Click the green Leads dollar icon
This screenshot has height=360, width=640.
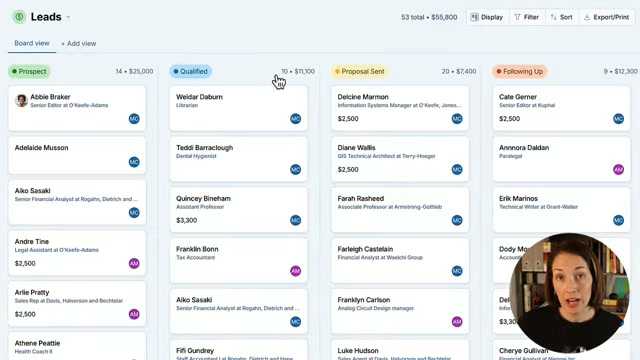19,17
